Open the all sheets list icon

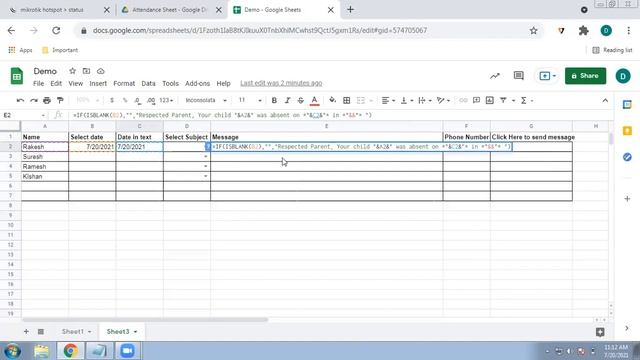pyautogui.click(x=41, y=331)
